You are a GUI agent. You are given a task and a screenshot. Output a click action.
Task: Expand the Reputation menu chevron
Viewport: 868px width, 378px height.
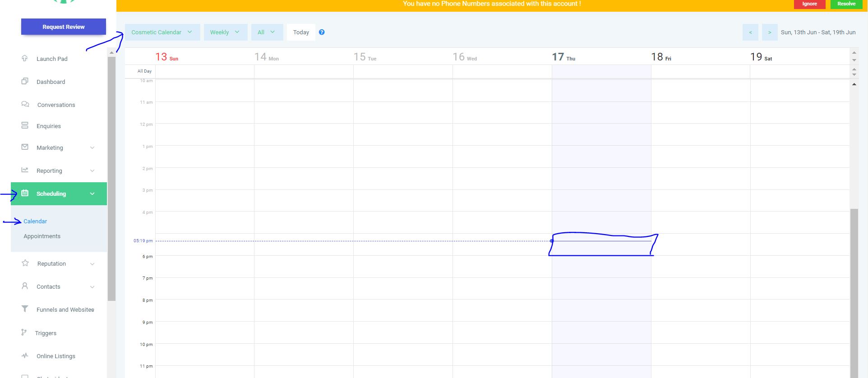(x=92, y=264)
